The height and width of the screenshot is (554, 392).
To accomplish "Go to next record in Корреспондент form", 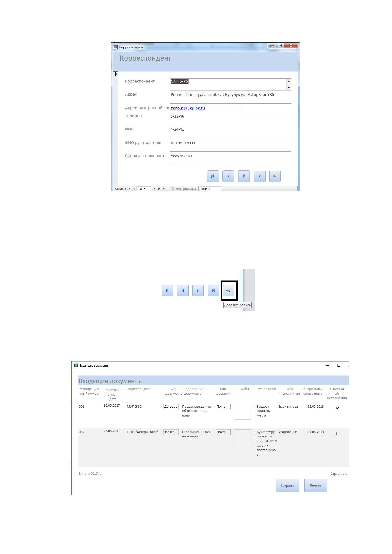I will point(244,176).
